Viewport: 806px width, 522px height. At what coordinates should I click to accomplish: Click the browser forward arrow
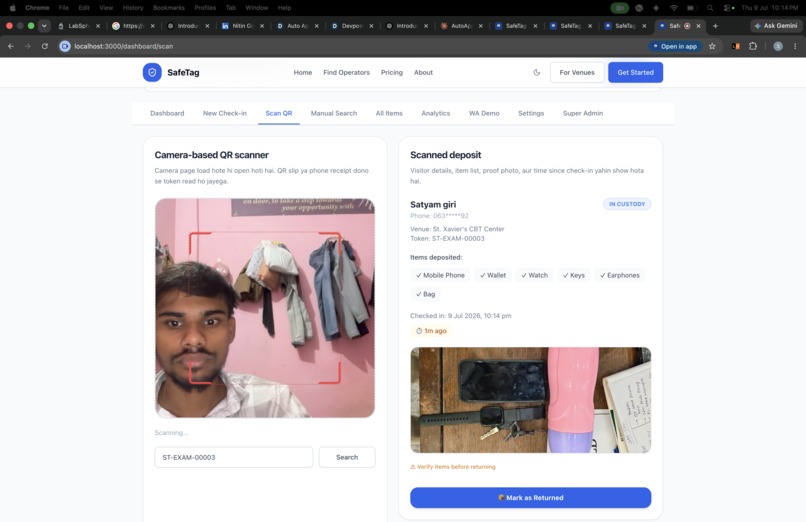click(x=28, y=46)
